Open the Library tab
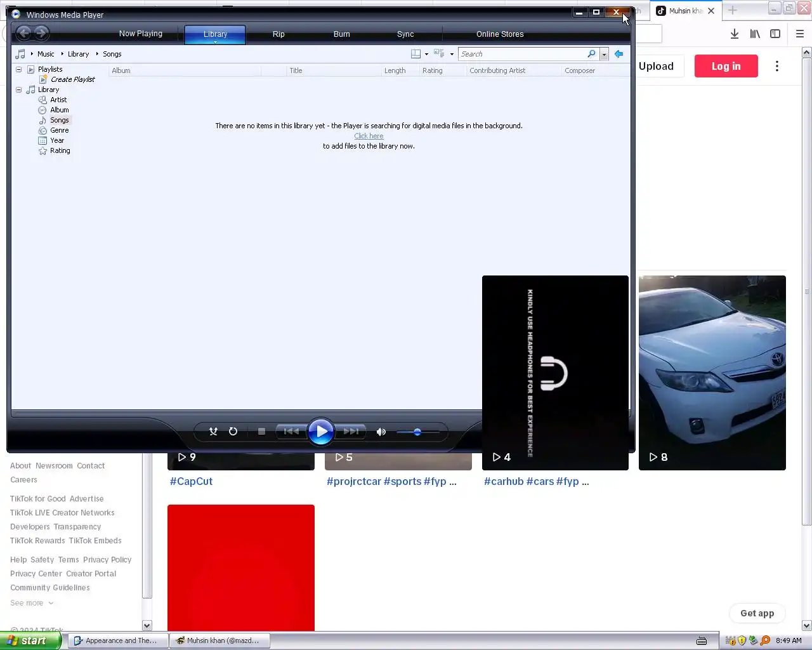Image resolution: width=812 pixels, height=650 pixels. point(215,34)
